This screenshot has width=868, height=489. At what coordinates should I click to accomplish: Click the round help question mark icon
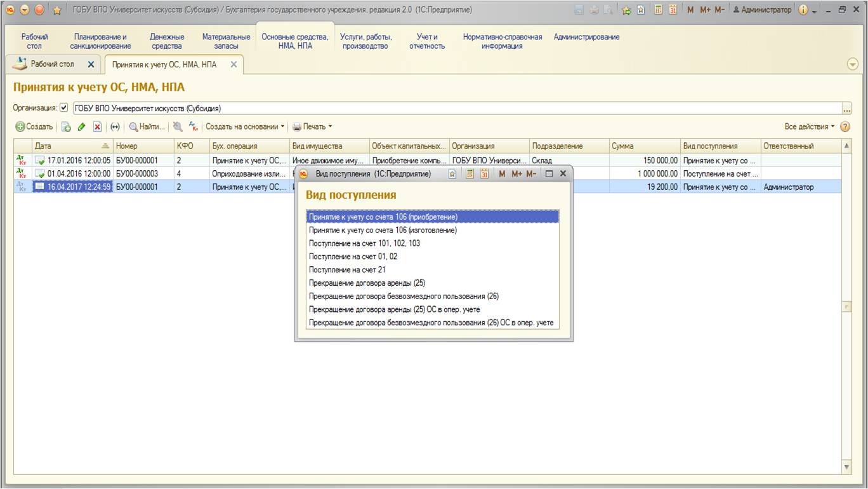(x=845, y=127)
